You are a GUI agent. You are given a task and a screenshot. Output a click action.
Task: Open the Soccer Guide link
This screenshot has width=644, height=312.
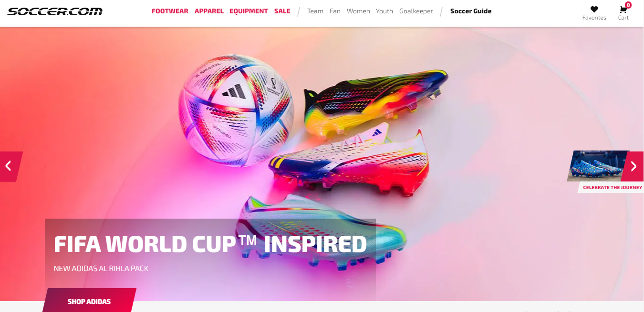[471, 11]
